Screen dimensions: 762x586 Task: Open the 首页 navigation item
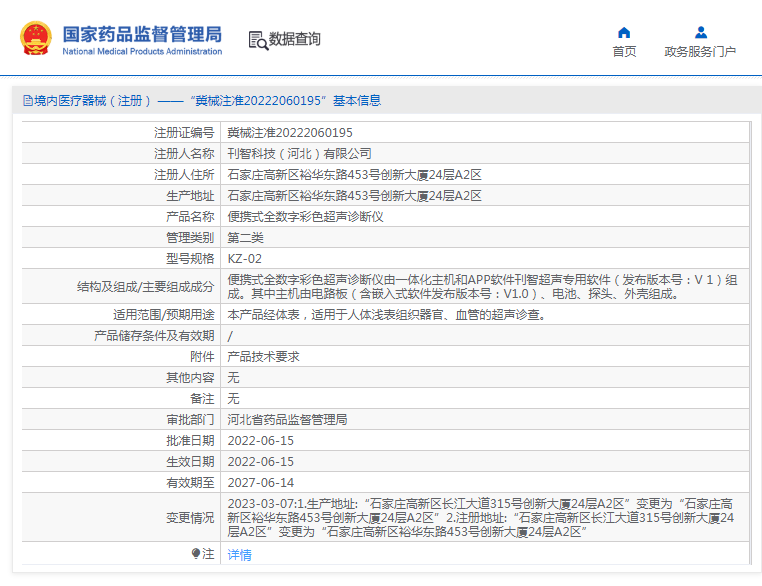coord(624,52)
